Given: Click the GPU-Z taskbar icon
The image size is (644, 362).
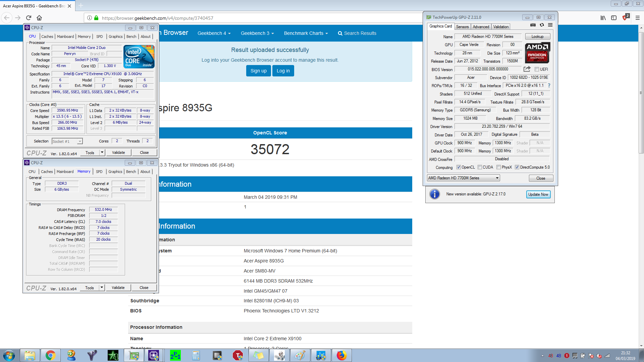Looking at the screenshot, I should click(x=134, y=355).
